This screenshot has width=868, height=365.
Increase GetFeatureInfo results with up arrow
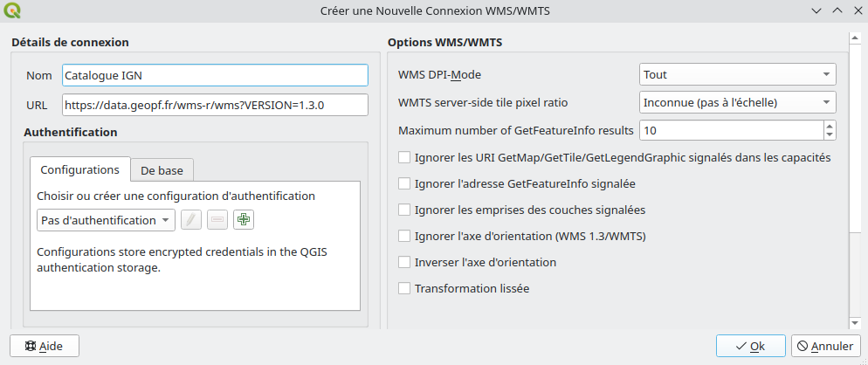tap(829, 126)
